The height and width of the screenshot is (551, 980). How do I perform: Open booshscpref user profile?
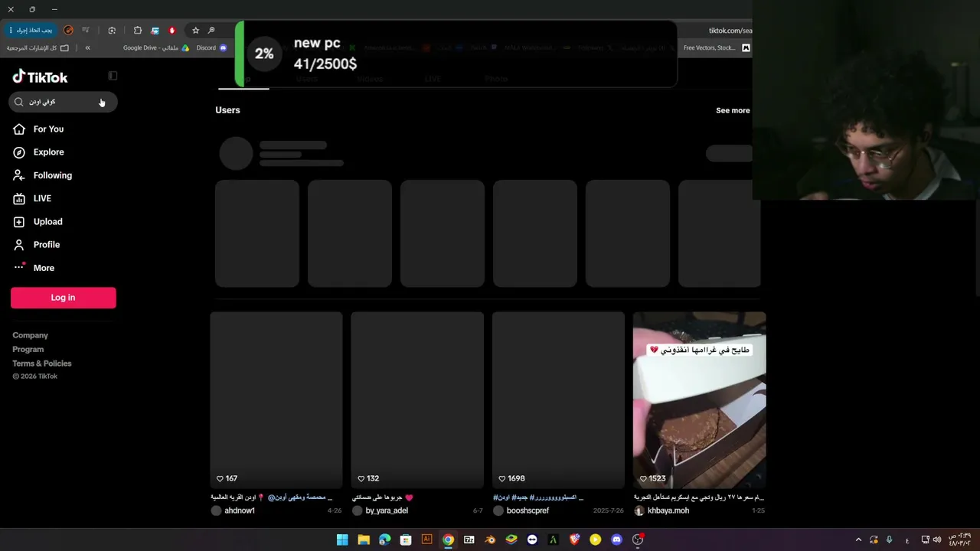528,510
